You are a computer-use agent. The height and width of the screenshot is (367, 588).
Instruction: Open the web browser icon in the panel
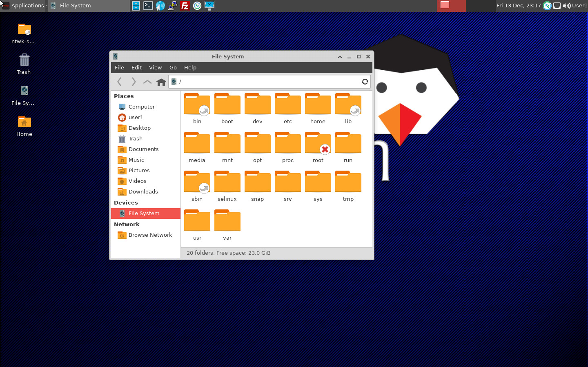pyautogui.click(x=160, y=6)
